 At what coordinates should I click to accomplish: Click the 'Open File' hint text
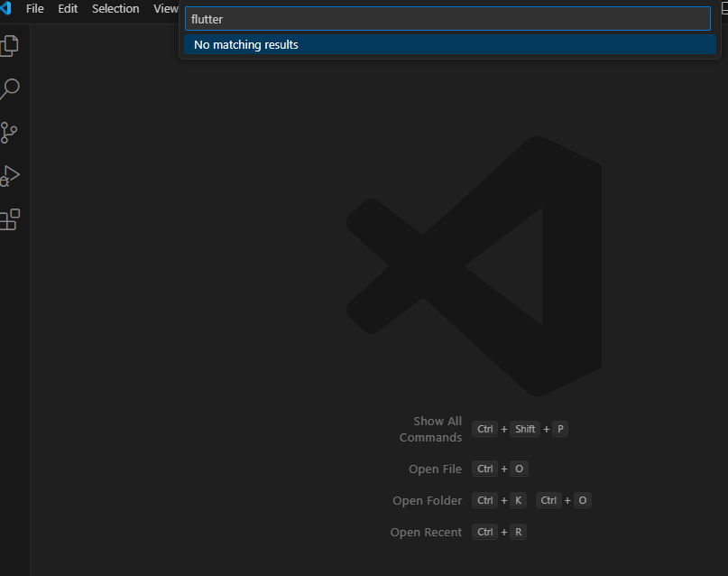click(435, 469)
